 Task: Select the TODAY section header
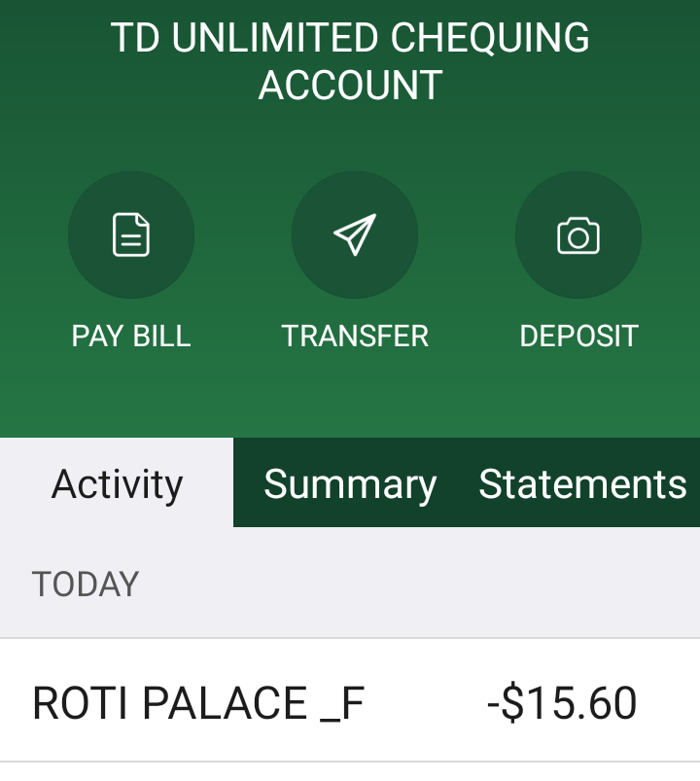(86, 585)
